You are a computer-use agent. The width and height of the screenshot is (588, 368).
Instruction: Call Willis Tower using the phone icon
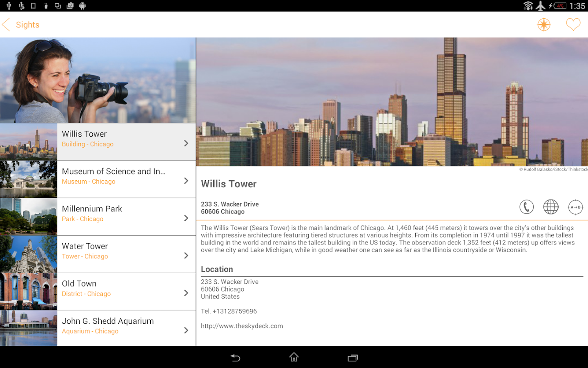point(526,207)
